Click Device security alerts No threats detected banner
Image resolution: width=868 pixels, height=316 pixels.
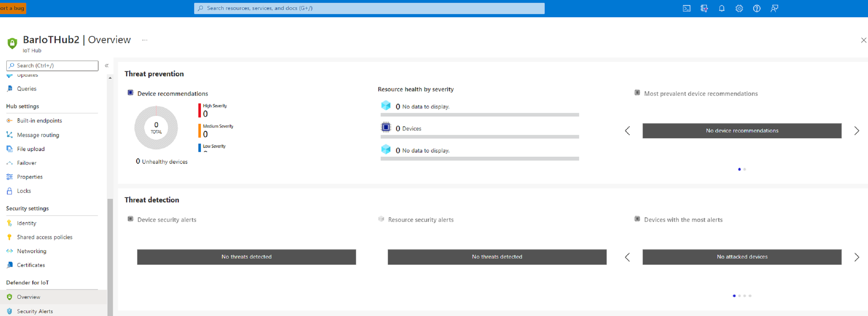(x=246, y=257)
